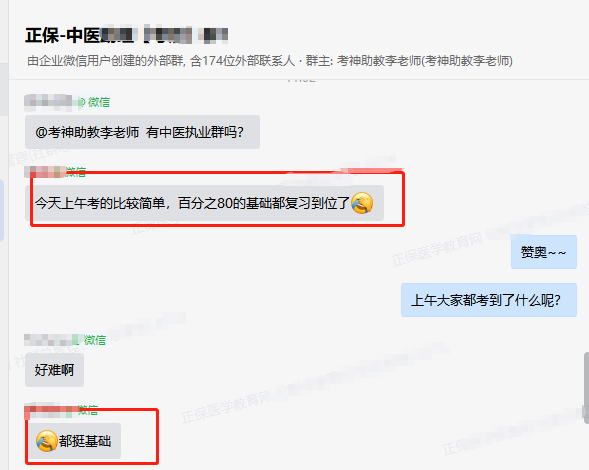Click the 174位外部联系人 group info text
The height and width of the screenshot is (470, 589).
click(242, 60)
